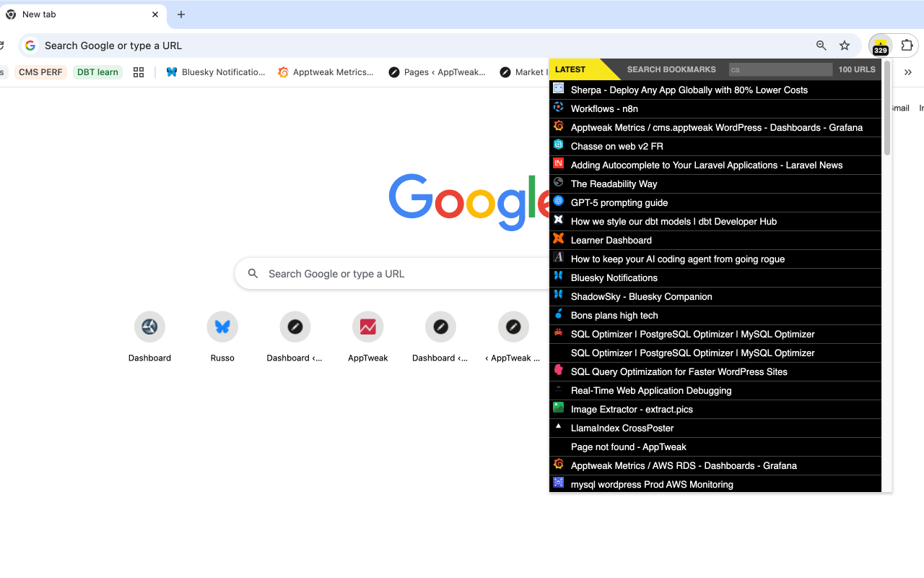The height and width of the screenshot is (578, 924).
Task: Click the Laravel News favicon
Action: point(558,163)
